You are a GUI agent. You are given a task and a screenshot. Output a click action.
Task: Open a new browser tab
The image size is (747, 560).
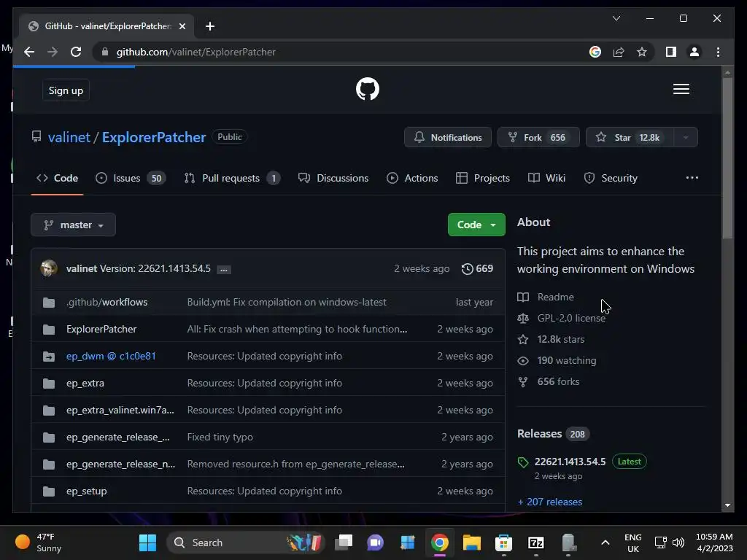[210, 26]
